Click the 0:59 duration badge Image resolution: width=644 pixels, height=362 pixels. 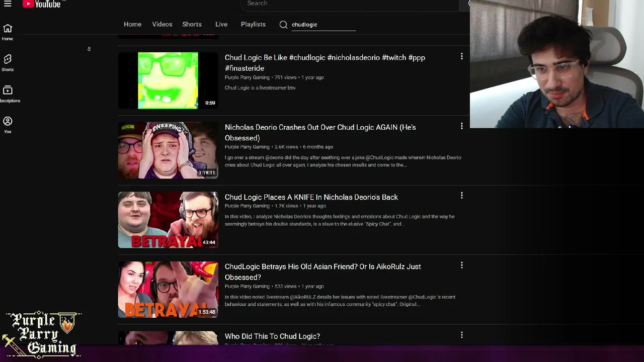pos(210,103)
